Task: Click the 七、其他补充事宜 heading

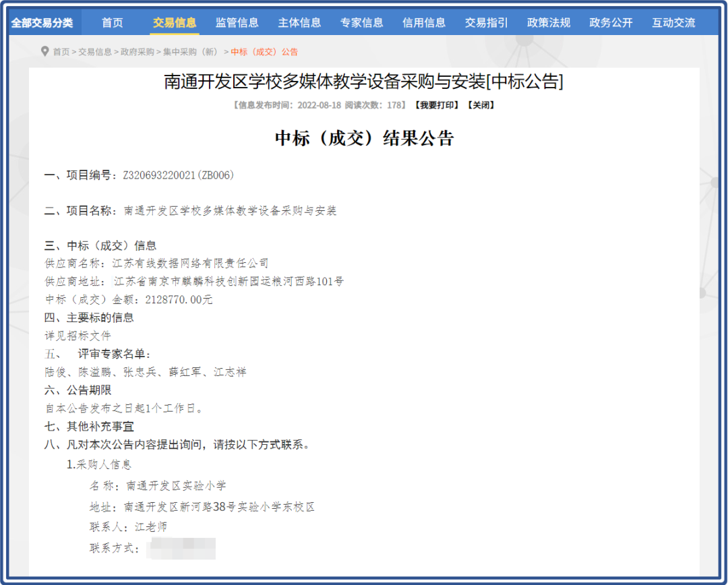Action: point(89,427)
